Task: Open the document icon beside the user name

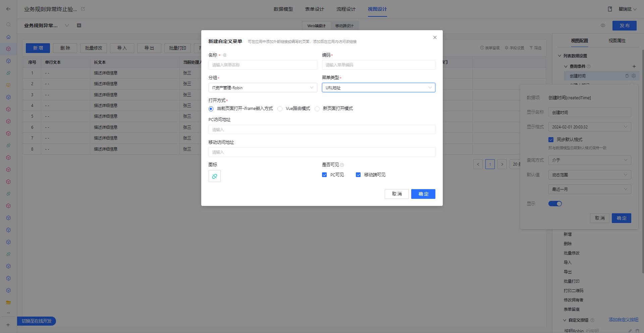Action: pos(610,9)
